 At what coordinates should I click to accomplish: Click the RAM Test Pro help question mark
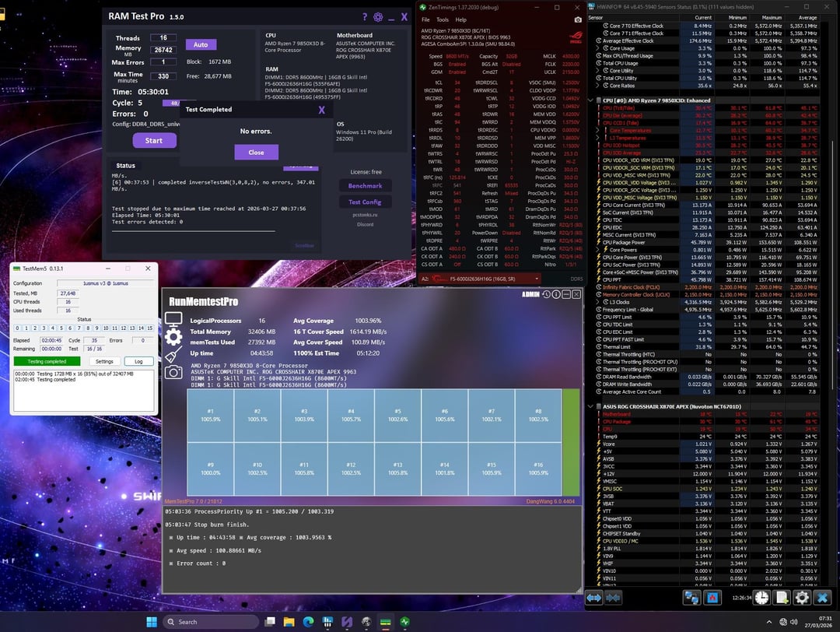tap(364, 17)
